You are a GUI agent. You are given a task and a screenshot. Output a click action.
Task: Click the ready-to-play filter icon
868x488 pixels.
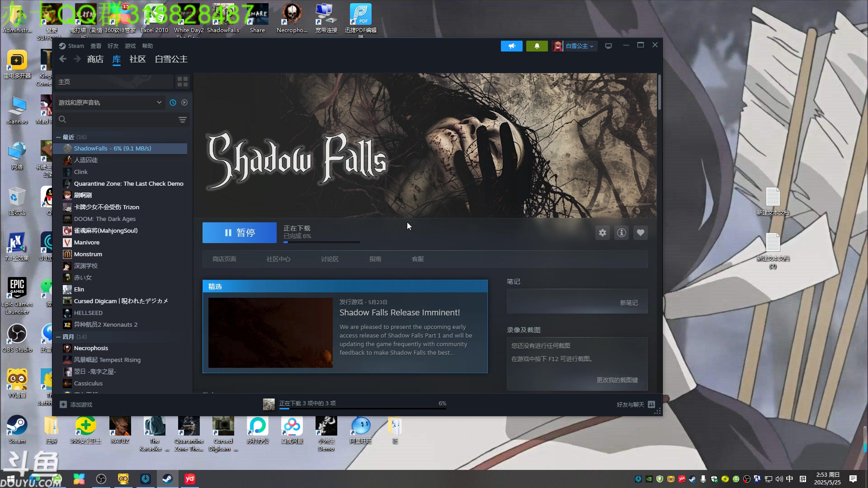pyautogui.click(x=184, y=103)
